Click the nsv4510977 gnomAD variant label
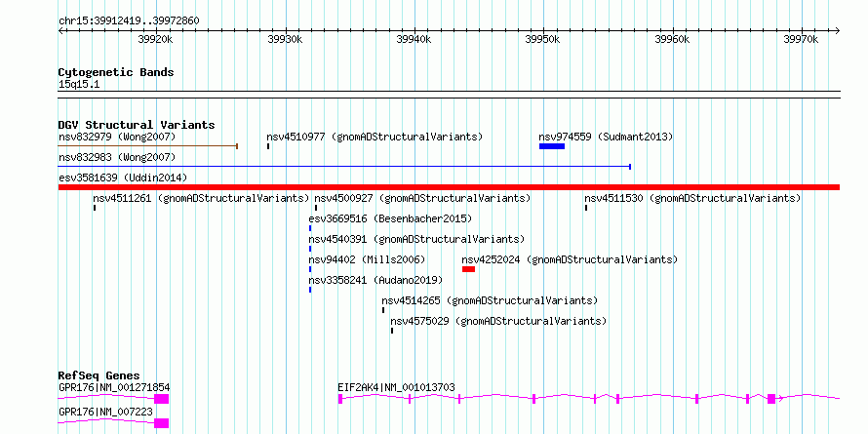 375,137
